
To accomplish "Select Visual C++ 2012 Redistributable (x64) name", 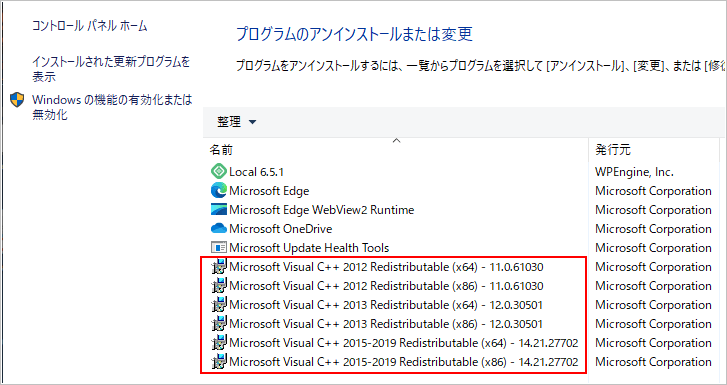I will click(386, 267).
